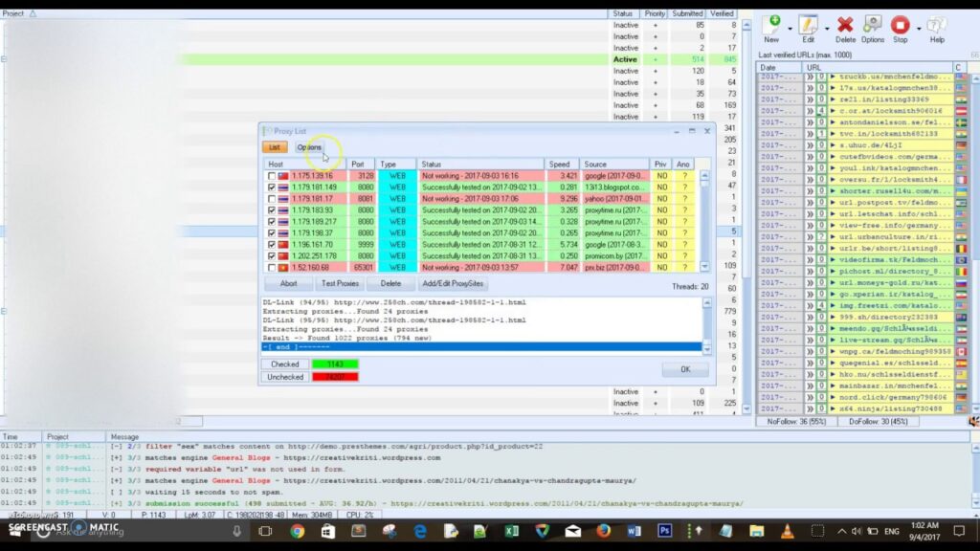Sort projects by the Submitted column
Screen dimensions: 980x551
coord(687,13)
